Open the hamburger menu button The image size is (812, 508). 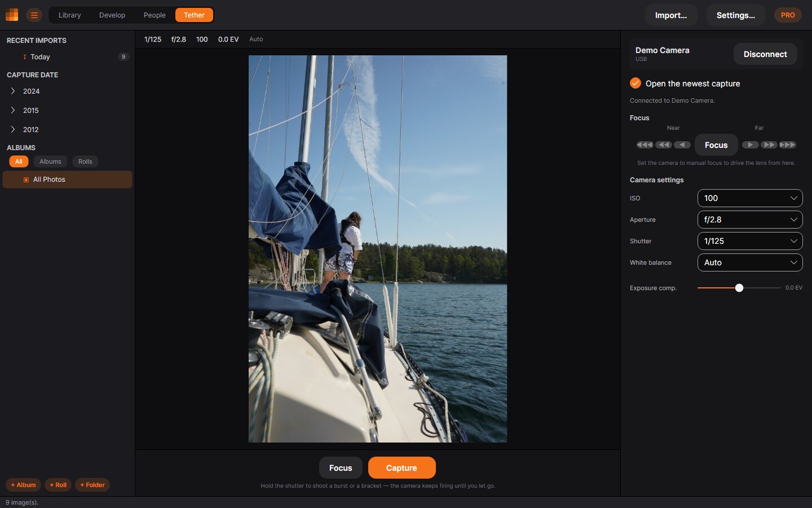click(x=34, y=15)
